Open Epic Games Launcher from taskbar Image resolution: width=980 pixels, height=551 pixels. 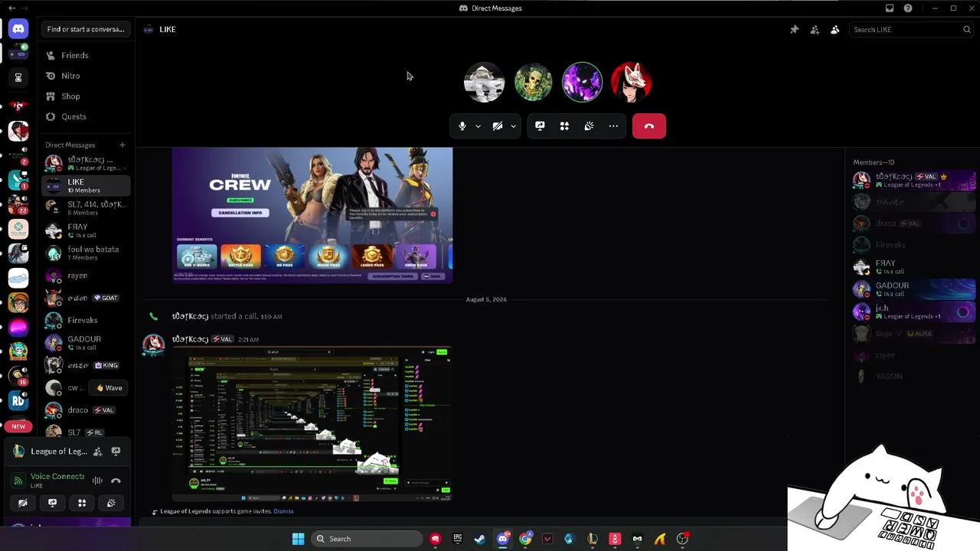[x=458, y=539]
